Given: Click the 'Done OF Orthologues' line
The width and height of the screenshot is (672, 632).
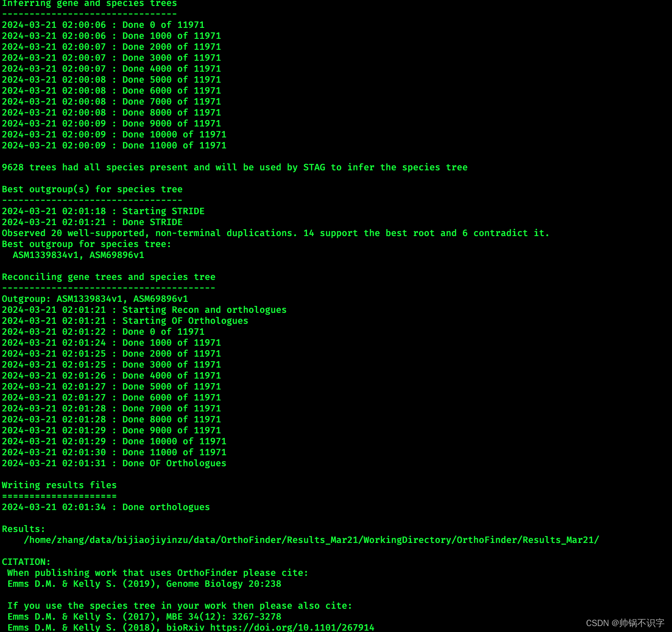Looking at the screenshot, I should click(114, 463).
